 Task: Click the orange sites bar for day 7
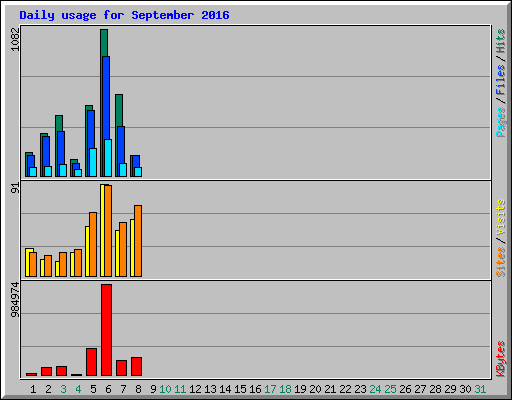point(123,249)
